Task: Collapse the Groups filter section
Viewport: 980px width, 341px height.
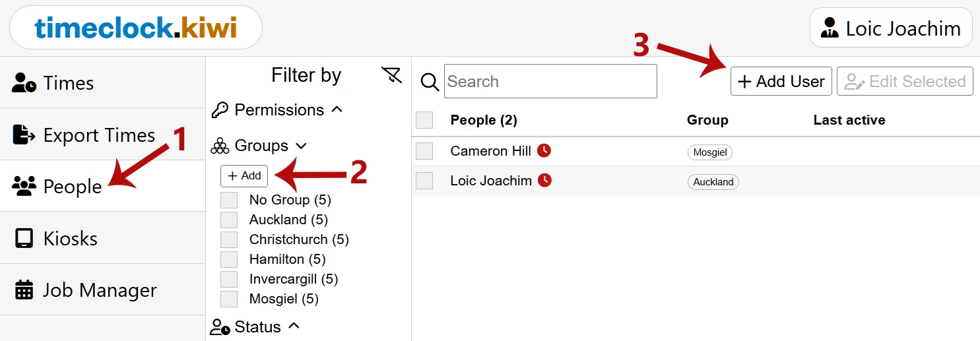Action: 259,145
